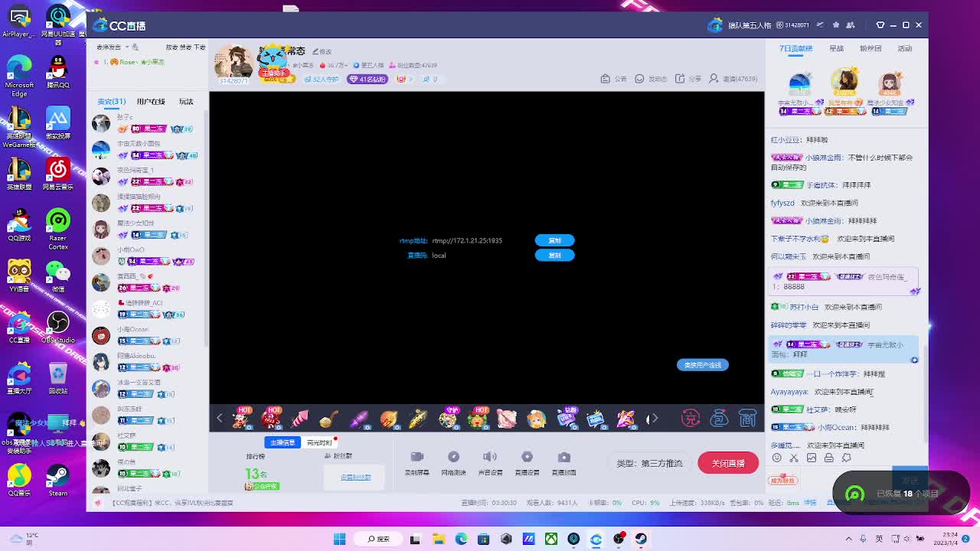
Task: Open the 类型: 第三方推流 type selector
Action: (x=649, y=464)
